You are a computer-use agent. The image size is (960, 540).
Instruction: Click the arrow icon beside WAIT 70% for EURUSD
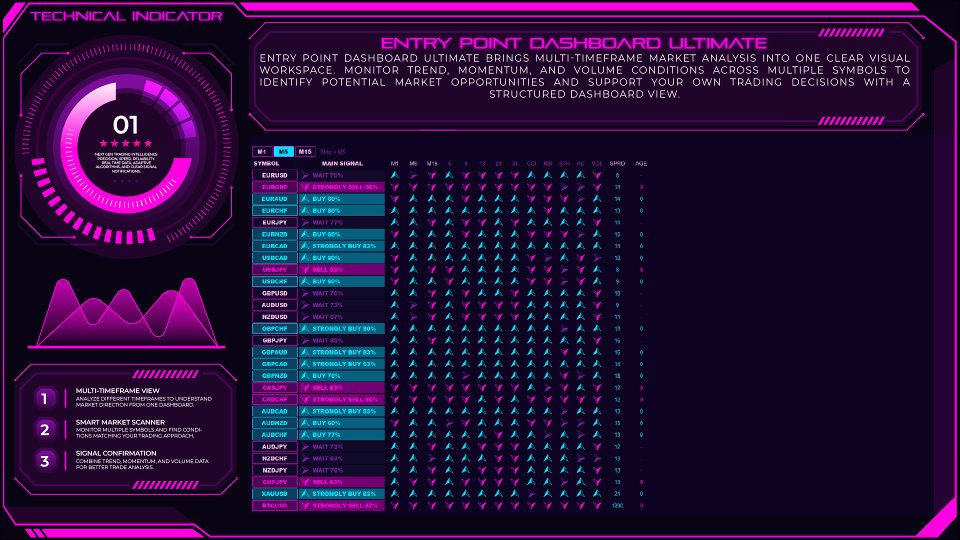click(x=305, y=175)
